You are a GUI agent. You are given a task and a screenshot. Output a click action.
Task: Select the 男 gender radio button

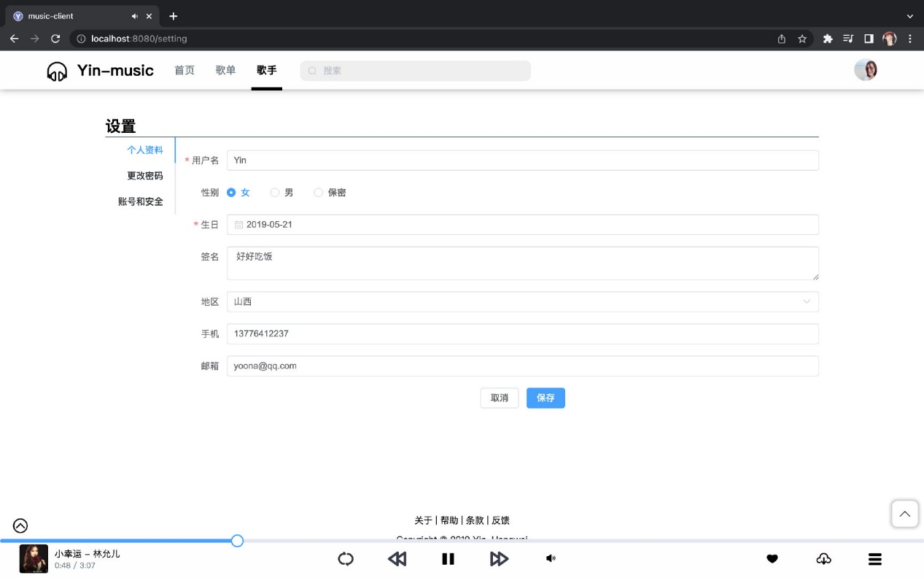[275, 193]
